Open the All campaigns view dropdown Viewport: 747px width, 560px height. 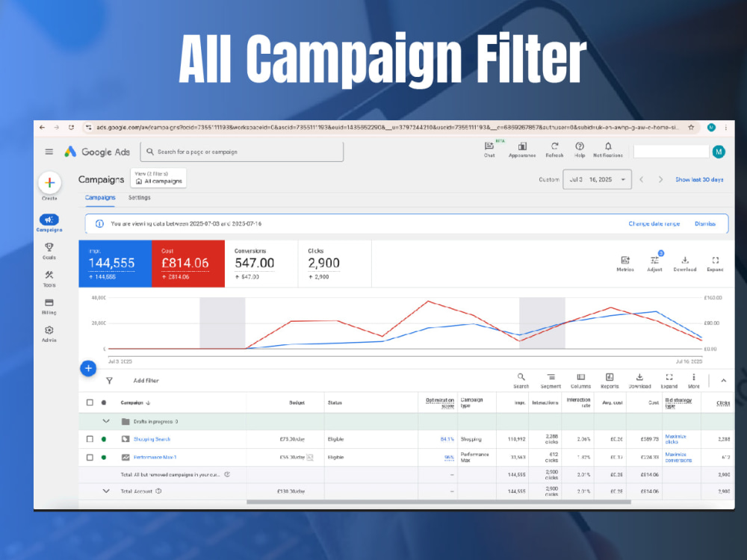(158, 178)
